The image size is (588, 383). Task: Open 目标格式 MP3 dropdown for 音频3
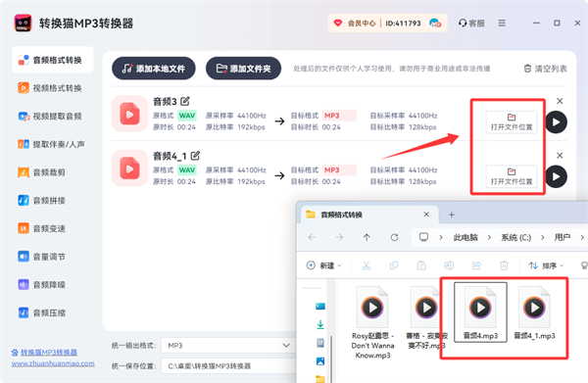[x=339, y=116]
